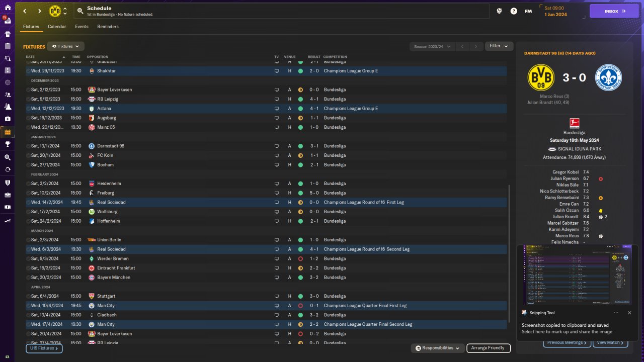Click the Gregor Kobel name in lineup

click(566, 172)
